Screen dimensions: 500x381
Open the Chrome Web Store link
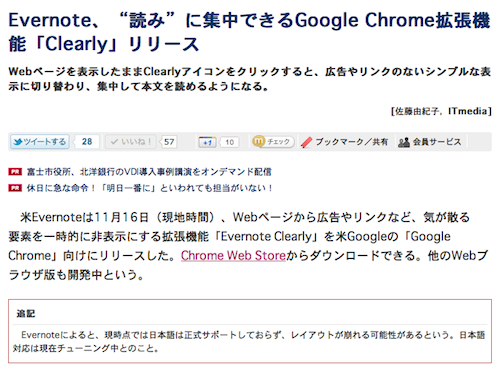pyautogui.click(x=233, y=256)
